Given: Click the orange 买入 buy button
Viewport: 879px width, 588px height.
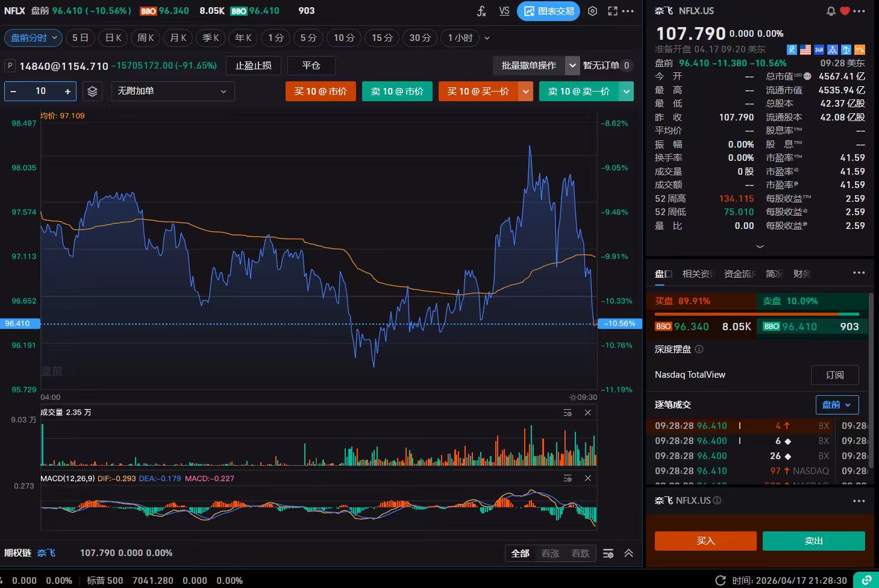Looking at the screenshot, I should tap(705, 540).
